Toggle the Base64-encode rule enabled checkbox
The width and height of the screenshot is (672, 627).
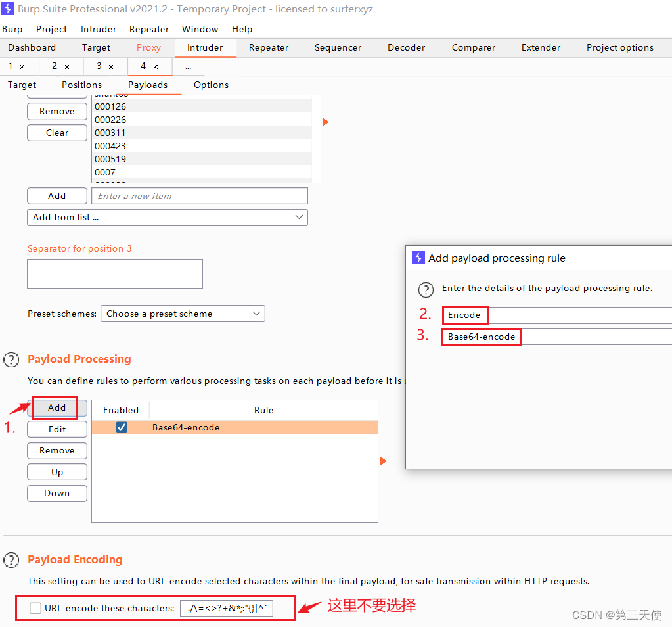pyautogui.click(x=122, y=427)
